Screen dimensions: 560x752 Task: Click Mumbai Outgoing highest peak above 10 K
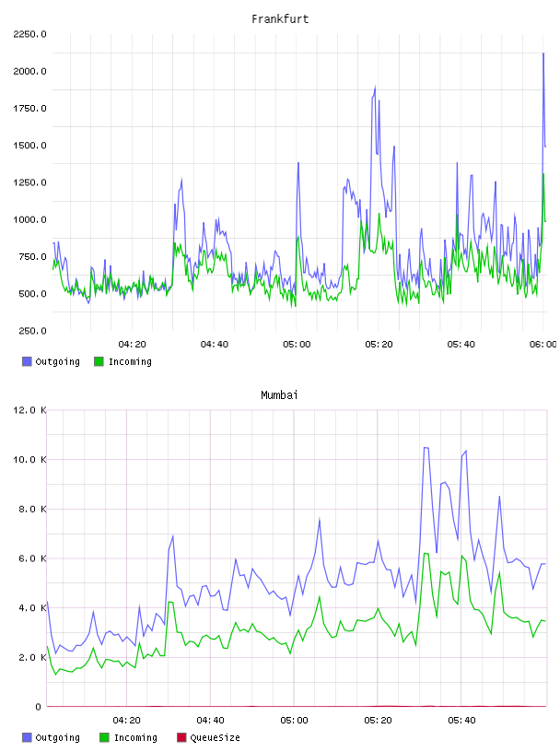(x=426, y=448)
